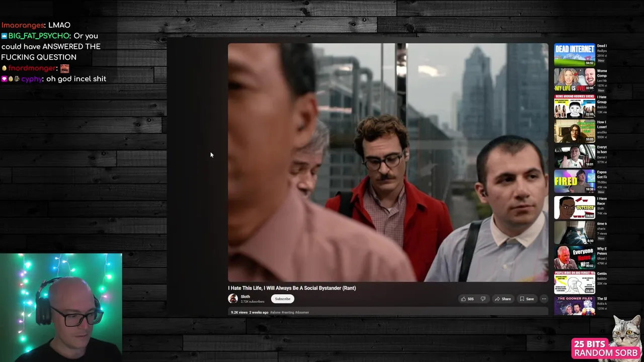Open the MY LIFE IS OVER suggested video
Screen dimensions: 644x362
coord(575,80)
